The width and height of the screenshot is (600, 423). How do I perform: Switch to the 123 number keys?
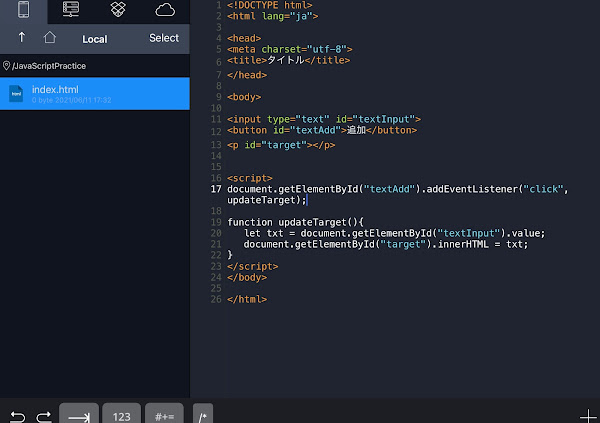(122, 414)
